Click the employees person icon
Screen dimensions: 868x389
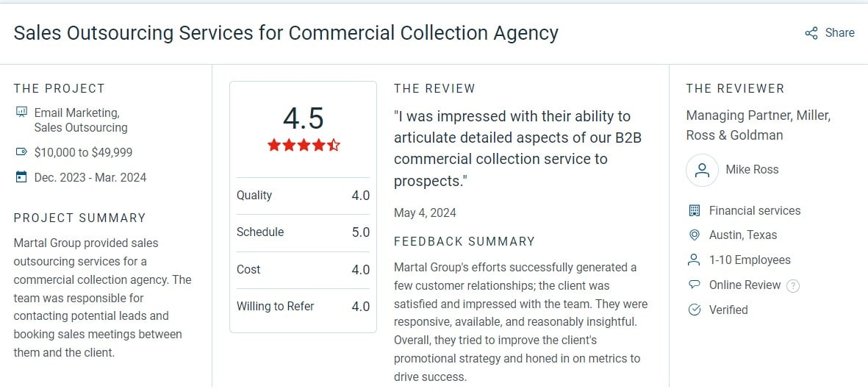pos(694,260)
